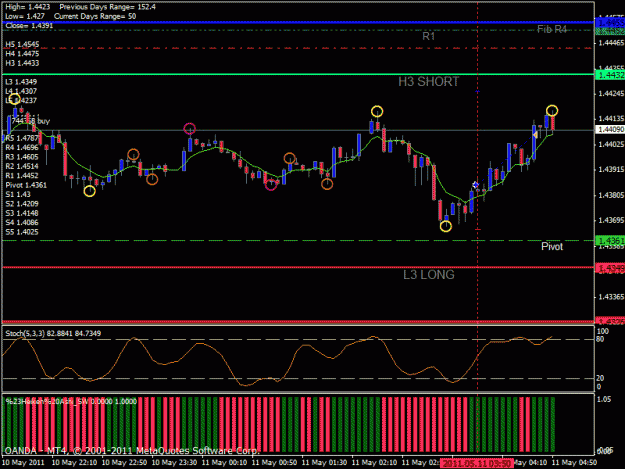Image resolution: width=625 pixels, height=469 pixels.
Task: Click the '11 May 00:10' time label
Action: click(224, 463)
